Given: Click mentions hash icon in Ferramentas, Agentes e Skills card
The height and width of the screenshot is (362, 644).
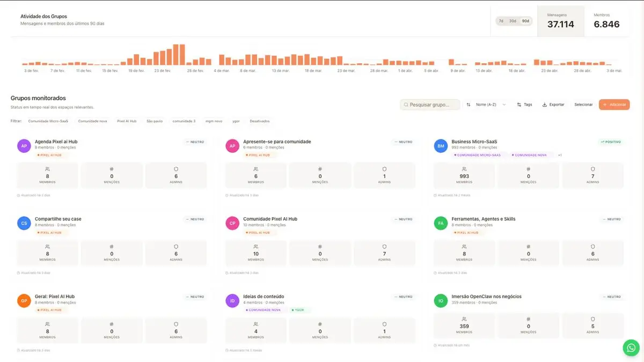Looking at the screenshot, I should click(x=529, y=247).
